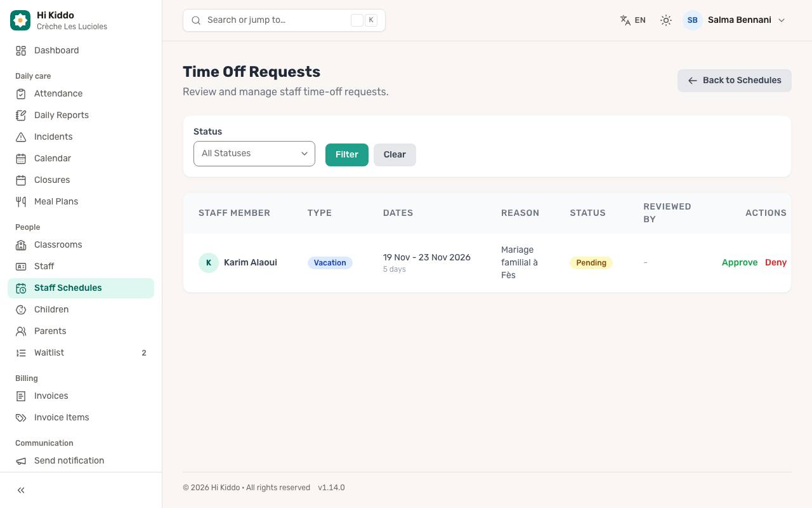Screen dimensions: 812x508
Task: Go to Attendance in sidebar
Action: (x=81, y=93)
